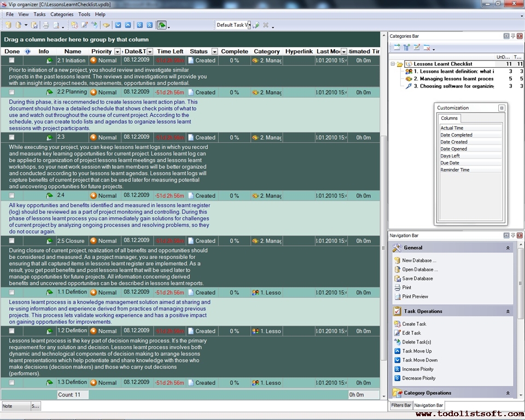Click the New Database link in Navigation Bar
This screenshot has height=420, width=525.
pos(419,260)
